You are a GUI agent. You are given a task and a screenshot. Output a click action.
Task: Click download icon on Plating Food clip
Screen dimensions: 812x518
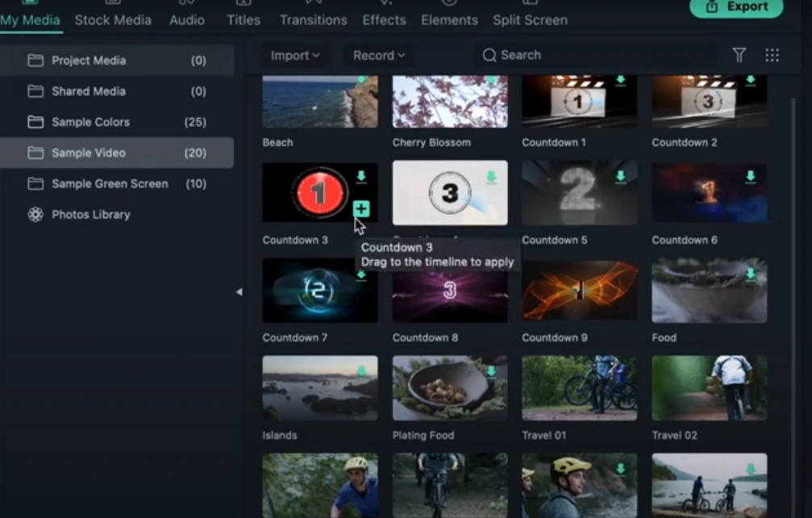[x=491, y=371]
